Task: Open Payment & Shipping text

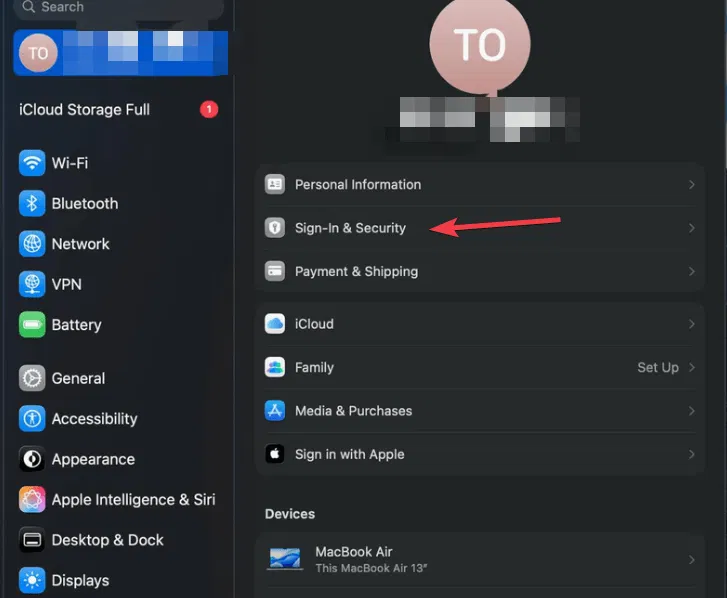Action: point(357,272)
